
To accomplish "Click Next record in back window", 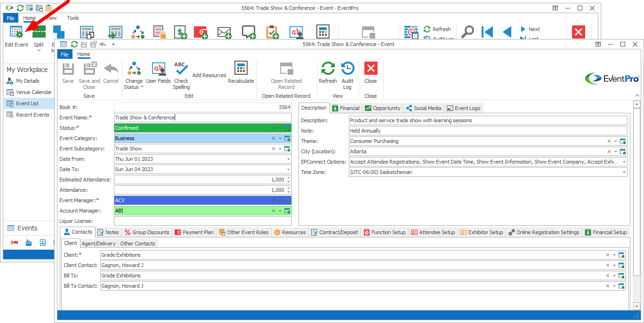I will [x=530, y=29].
